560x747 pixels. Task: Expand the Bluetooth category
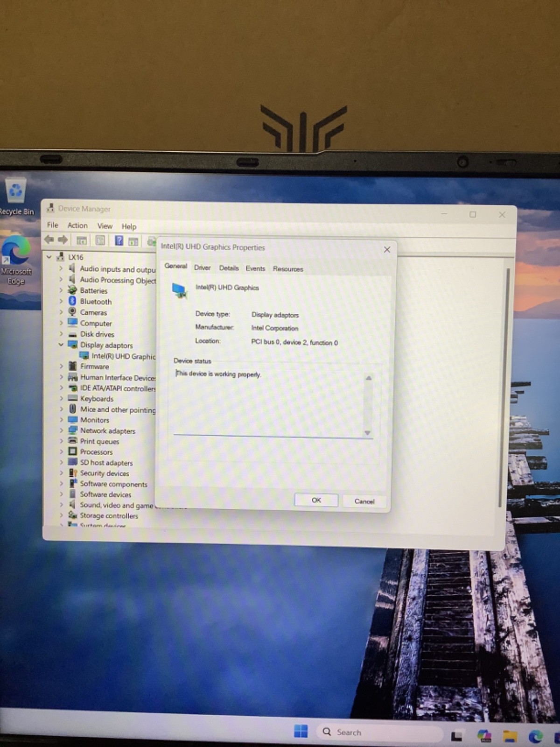coord(61,301)
